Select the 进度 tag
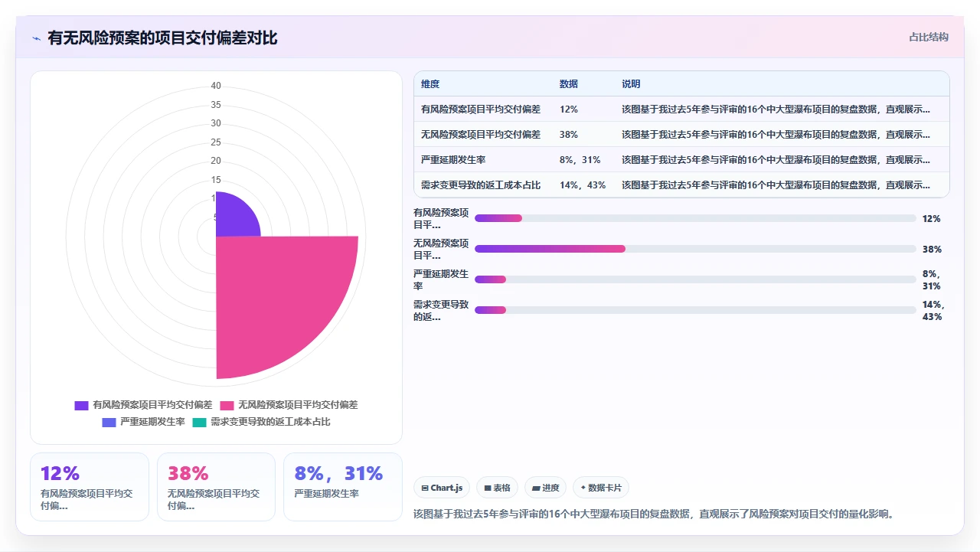 pyautogui.click(x=545, y=488)
